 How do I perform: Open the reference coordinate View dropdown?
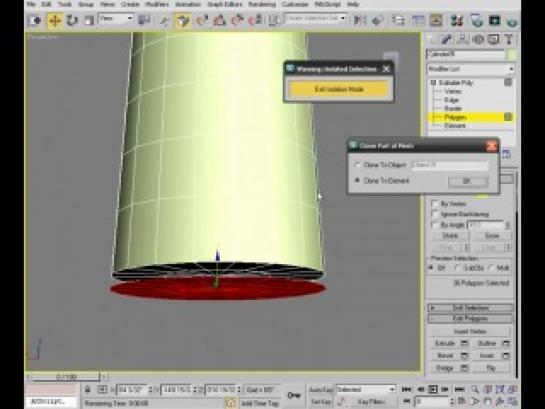[x=116, y=19]
